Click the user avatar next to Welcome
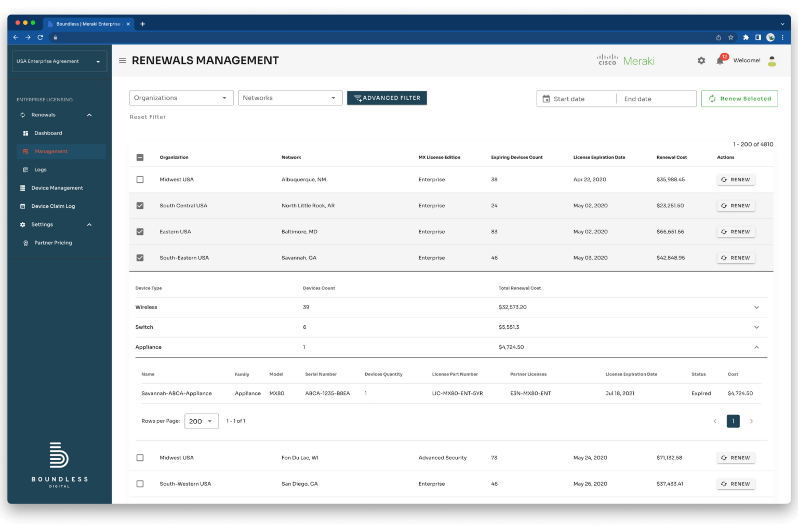The height and width of the screenshot is (532, 798). pos(772,60)
